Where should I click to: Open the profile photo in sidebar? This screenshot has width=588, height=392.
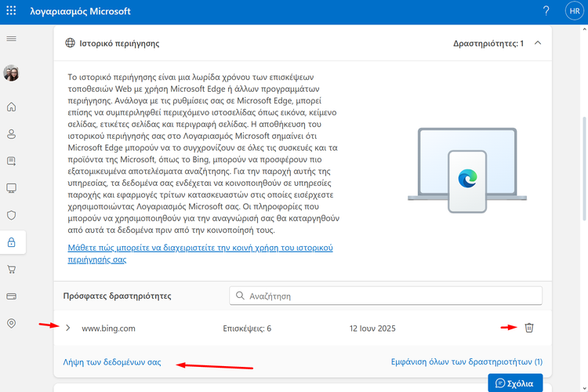click(11, 73)
